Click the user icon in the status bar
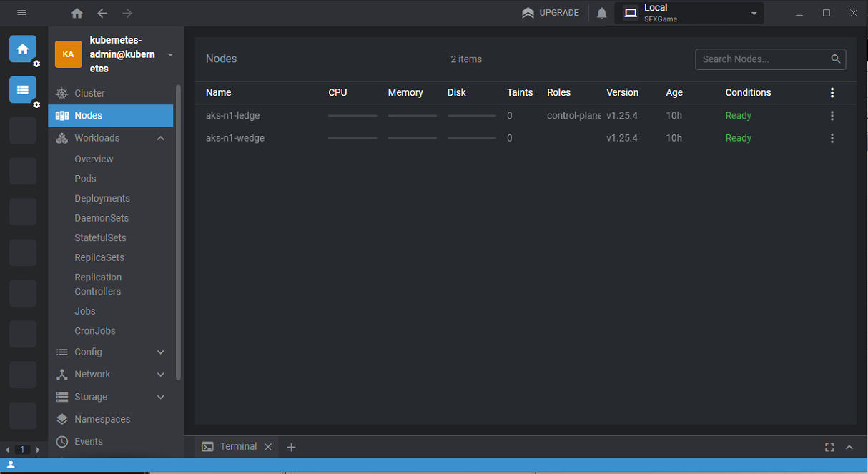 tap(10, 465)
